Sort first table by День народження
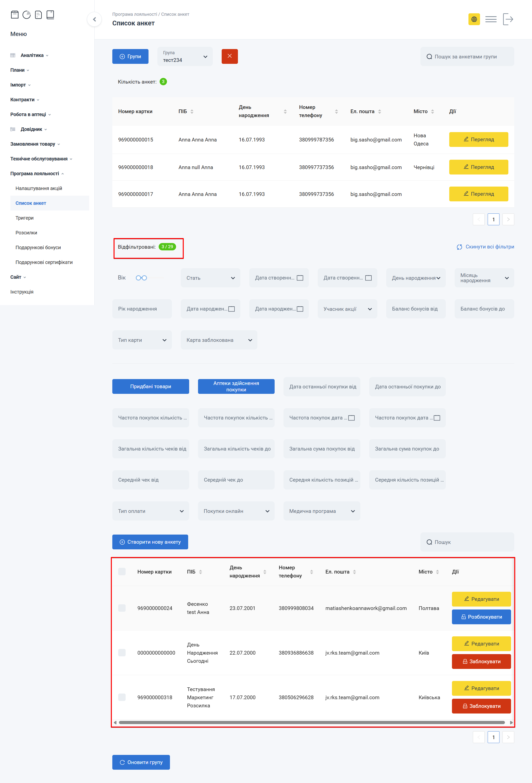 [x=285, y=111]
